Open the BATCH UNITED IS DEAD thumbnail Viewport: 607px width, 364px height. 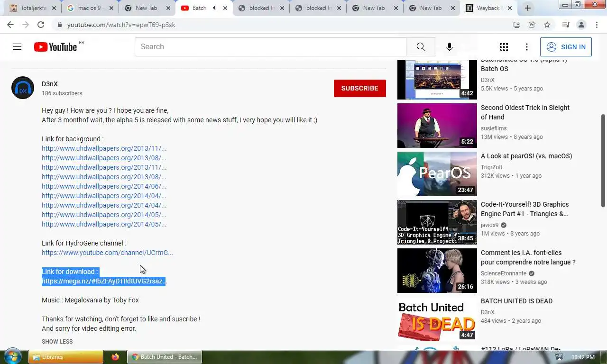click(437, 319)
